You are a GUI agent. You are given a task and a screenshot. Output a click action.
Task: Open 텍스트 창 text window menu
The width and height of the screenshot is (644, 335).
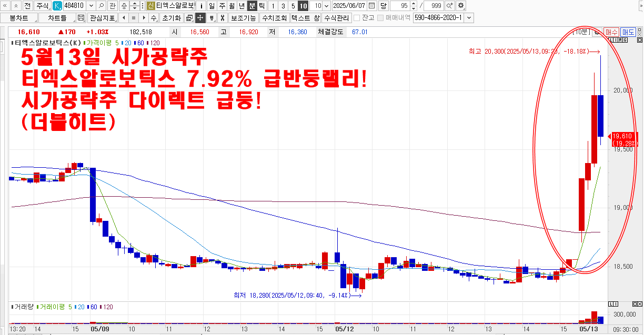pos(305,18)
